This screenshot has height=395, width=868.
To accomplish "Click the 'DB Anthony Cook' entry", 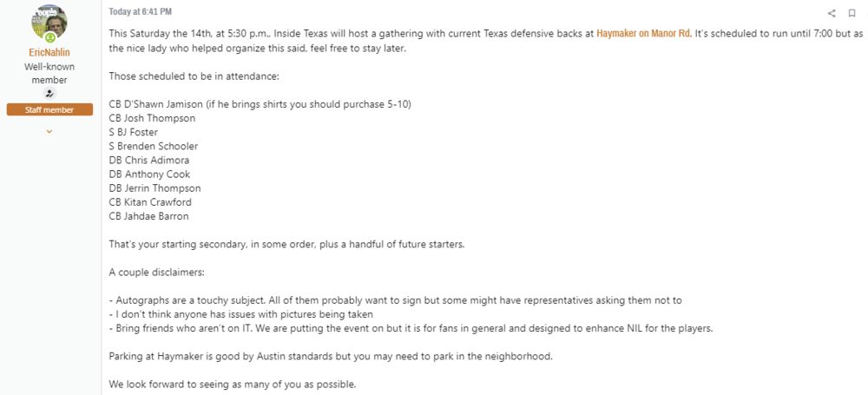I will point(149,174).
